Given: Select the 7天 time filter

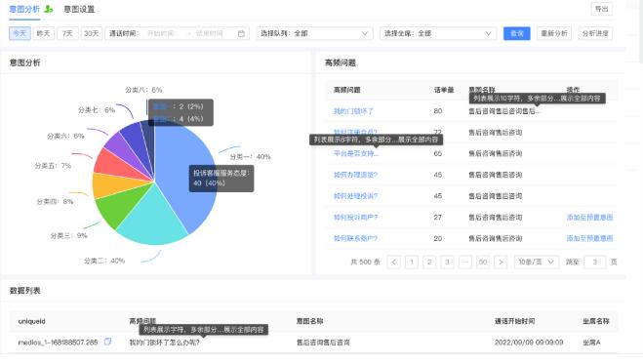Looking at the screenshot, I should pos(67,33).
